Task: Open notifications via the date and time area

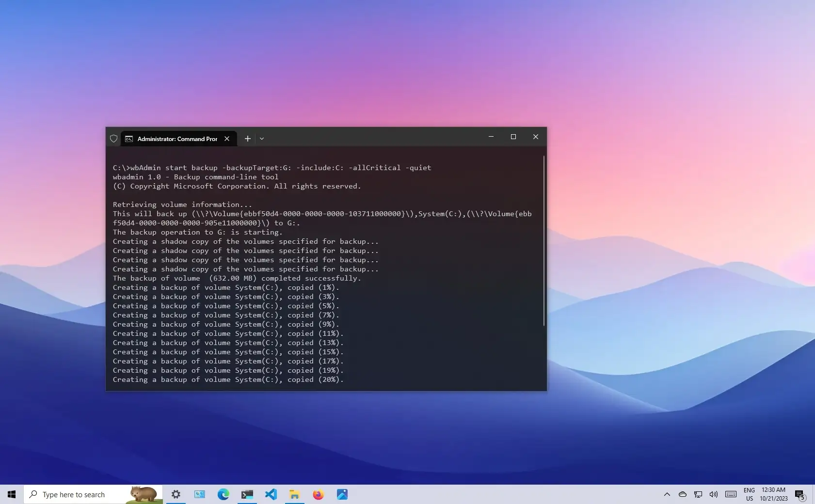Action: 773,494
